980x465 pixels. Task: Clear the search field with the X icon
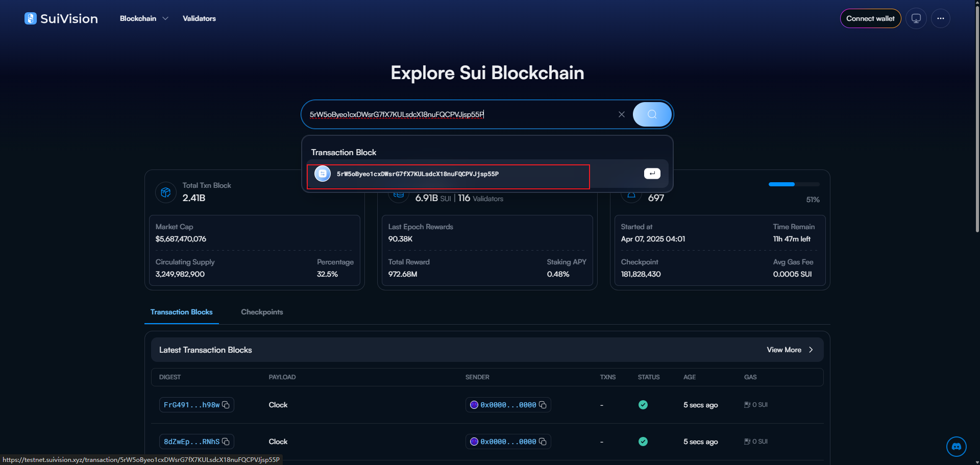pyautogui.click(x=621, y=114)
